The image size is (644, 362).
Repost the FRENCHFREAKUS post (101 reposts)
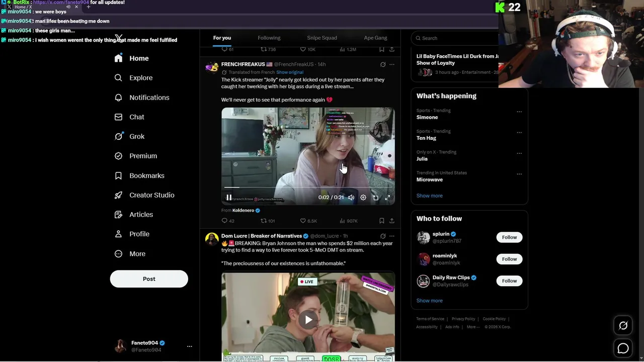[x=268, y=221]
